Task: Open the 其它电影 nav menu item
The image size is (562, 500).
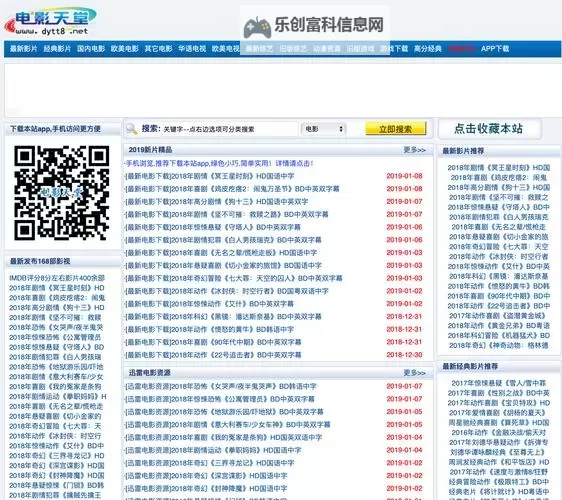Action: point(158,48)
